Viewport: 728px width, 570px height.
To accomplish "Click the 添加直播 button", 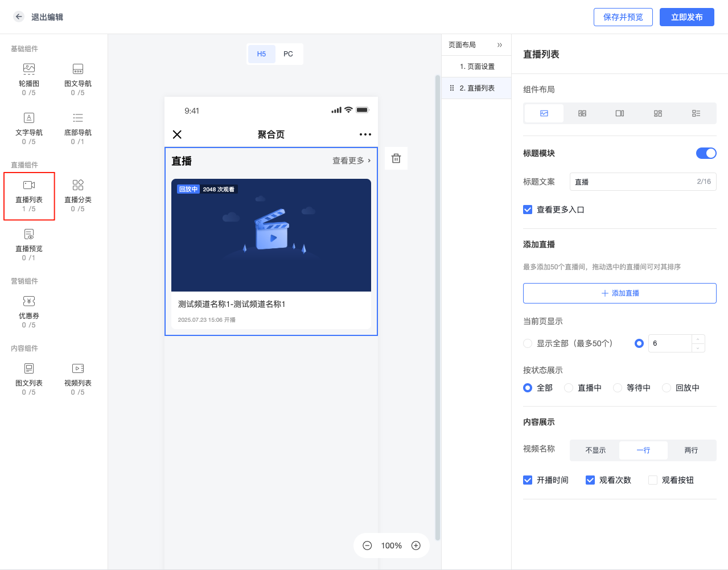I will (x=620, y=293).
